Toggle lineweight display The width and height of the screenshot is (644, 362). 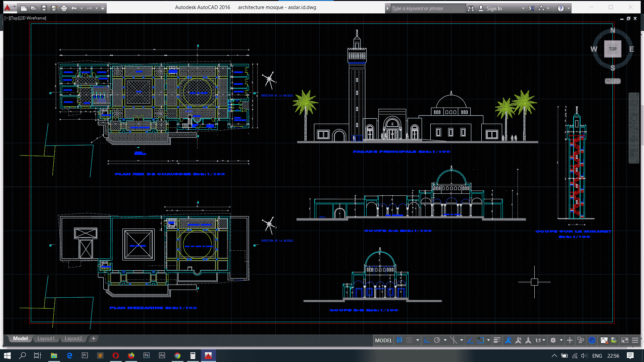pos(497,340)
